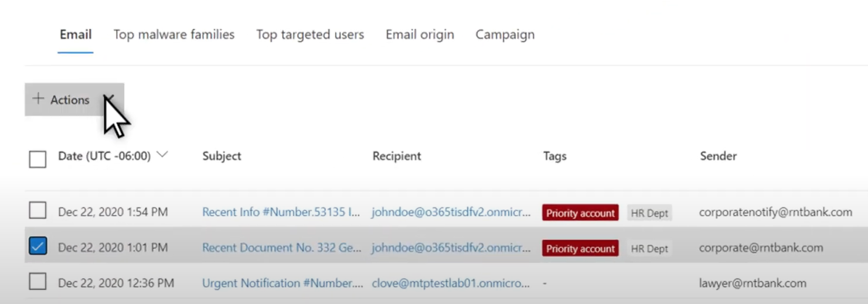Toggle the select-all header checkbox
Viewport: 868px width, 304px height.
point(38,159)
